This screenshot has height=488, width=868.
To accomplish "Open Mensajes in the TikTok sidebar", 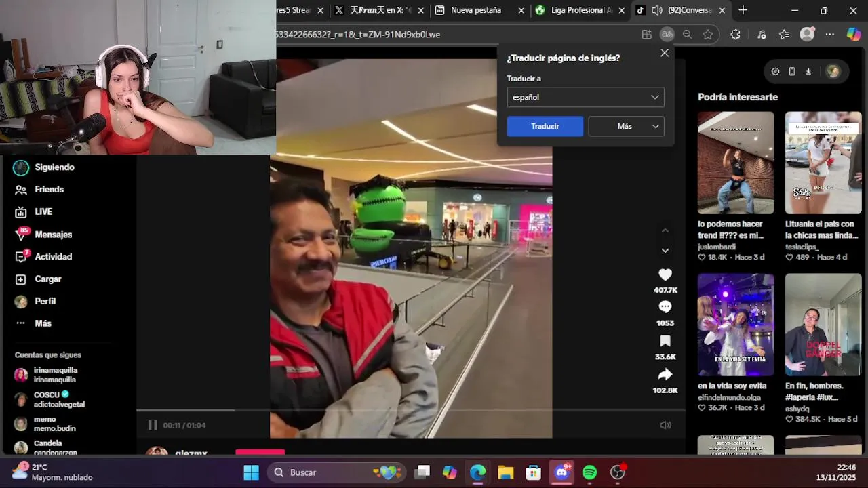I will tap(43, 235).
